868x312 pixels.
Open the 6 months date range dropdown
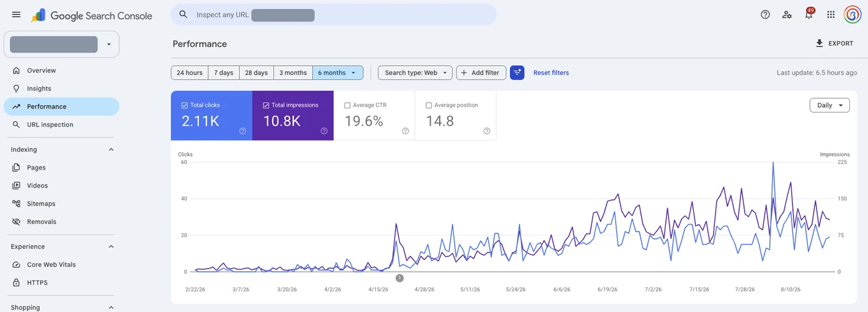point(338,72)
